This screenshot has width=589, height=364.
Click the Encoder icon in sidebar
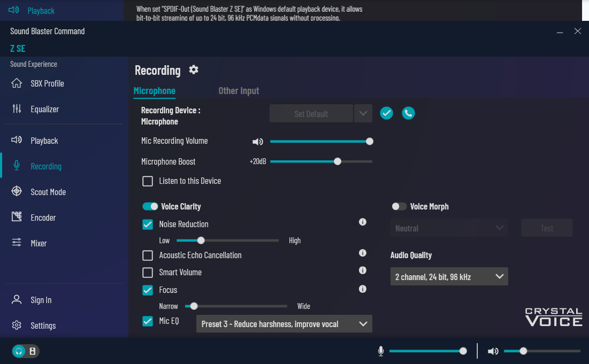coord(17,216)
